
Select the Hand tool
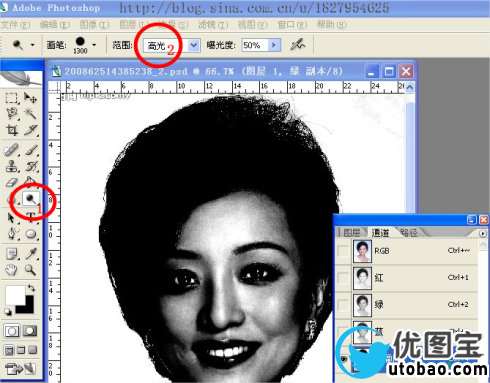(x=12, y=269)
